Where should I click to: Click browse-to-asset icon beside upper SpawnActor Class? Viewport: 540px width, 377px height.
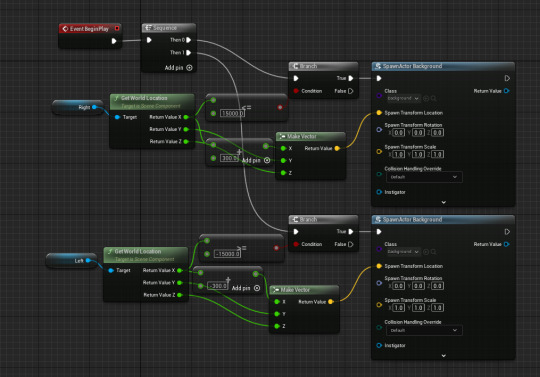(426, 98)
